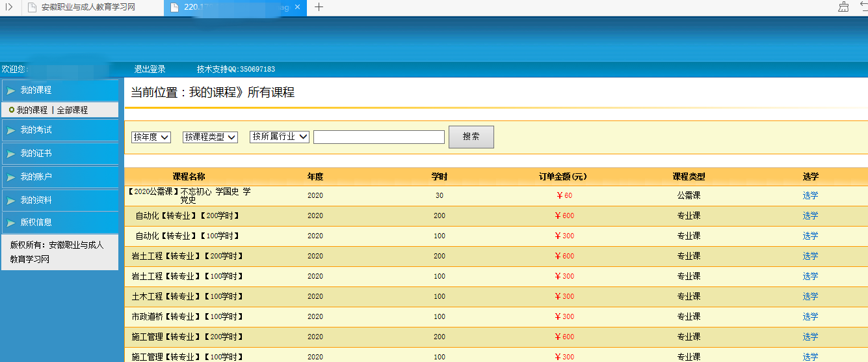Open the 按课程类型 dropdown filter

click(210, 137)
